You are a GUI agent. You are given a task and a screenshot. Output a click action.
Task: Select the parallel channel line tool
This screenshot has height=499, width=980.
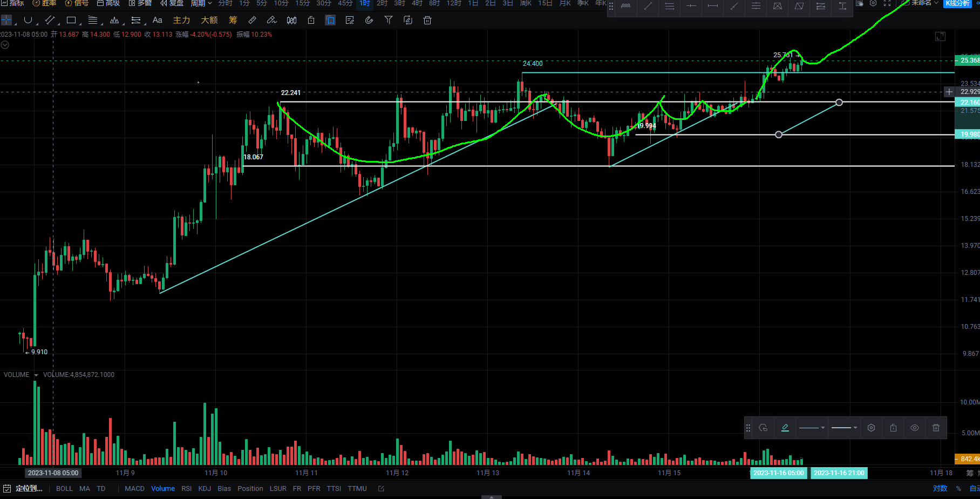click(x=50, y=20)
